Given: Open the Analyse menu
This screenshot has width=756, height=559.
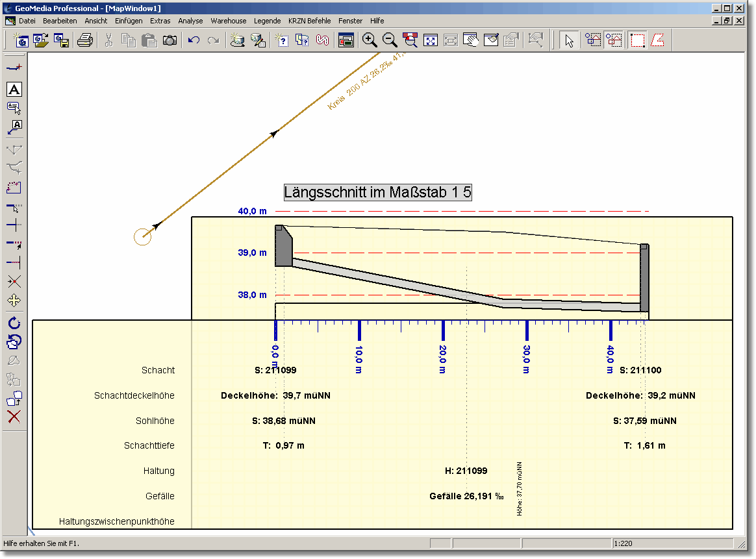Looking at the screenshot, I should [190, 21].
